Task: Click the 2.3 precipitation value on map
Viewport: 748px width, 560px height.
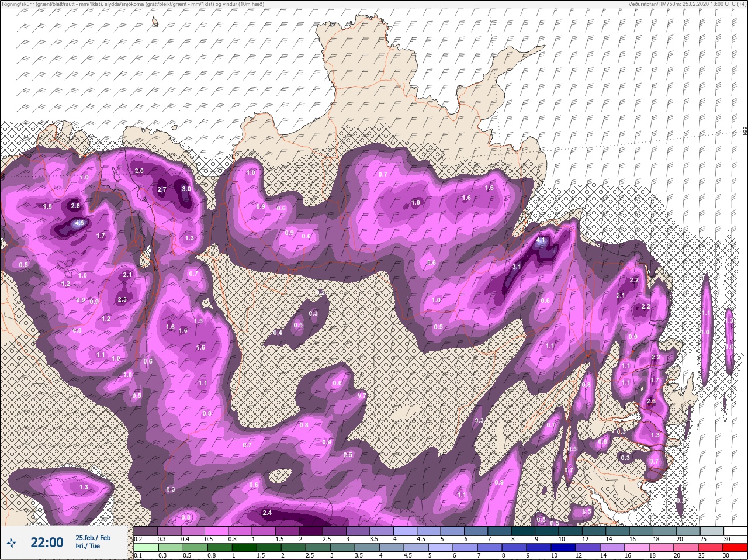Action: coord(122,299)
